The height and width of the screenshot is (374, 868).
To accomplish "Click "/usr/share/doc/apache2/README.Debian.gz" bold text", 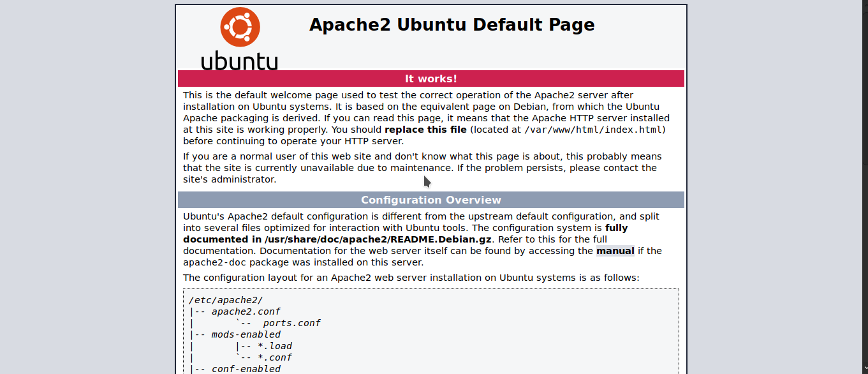I will (378, 239).
